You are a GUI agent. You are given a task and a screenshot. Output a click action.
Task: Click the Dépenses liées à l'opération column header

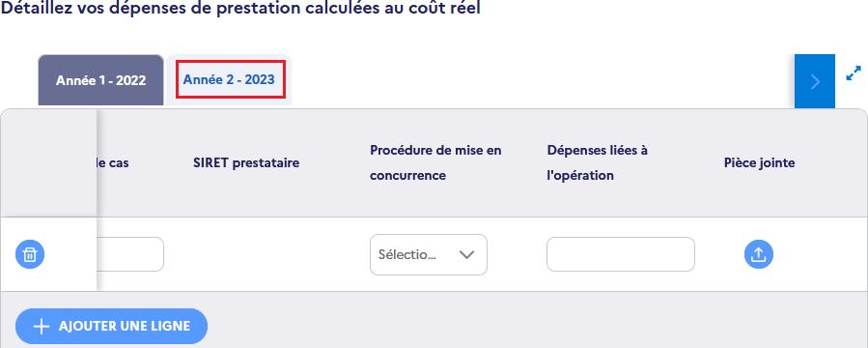pyautogui.click(x=598, y=162)
